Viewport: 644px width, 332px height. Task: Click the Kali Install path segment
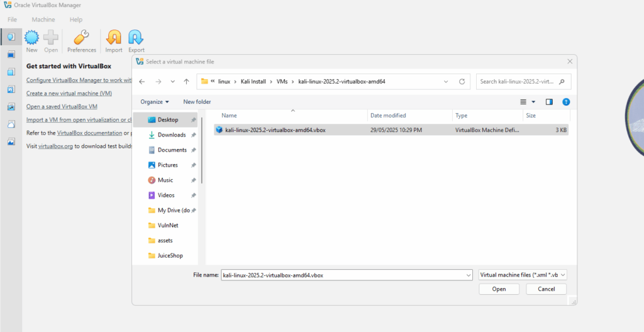pos(253,81)
